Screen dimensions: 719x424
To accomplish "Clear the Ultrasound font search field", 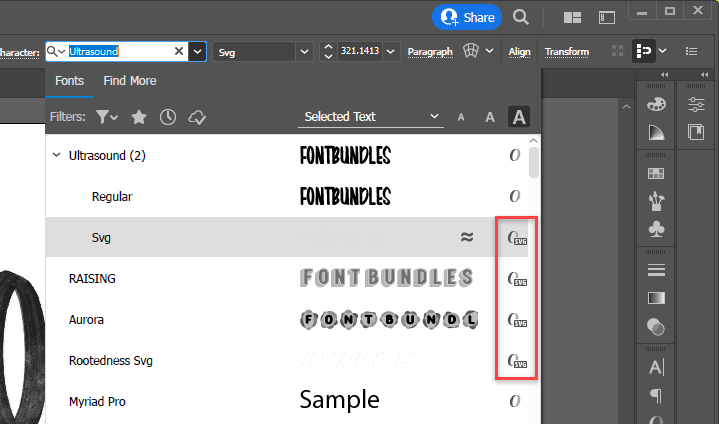I will coord(179,51).
